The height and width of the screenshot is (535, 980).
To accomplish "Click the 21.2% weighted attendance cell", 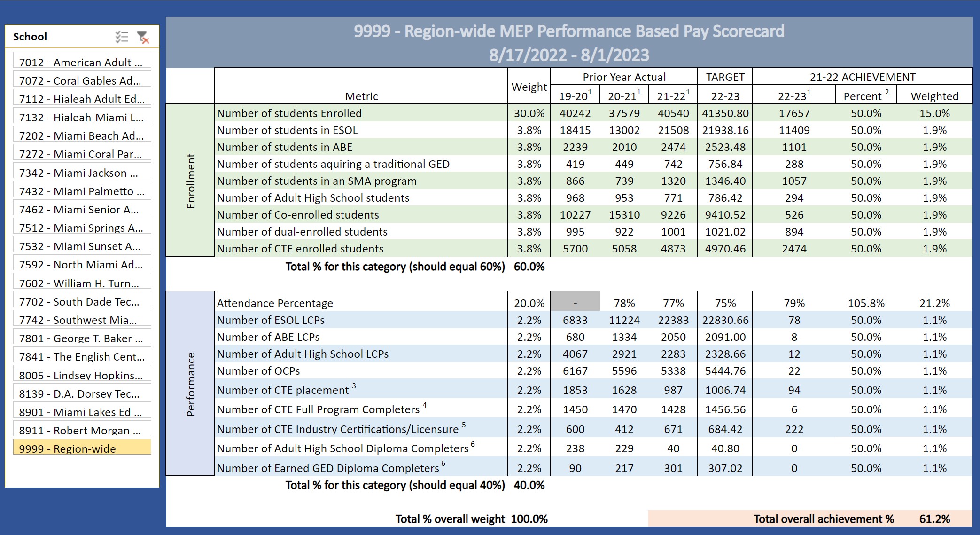I will (934, 303).
